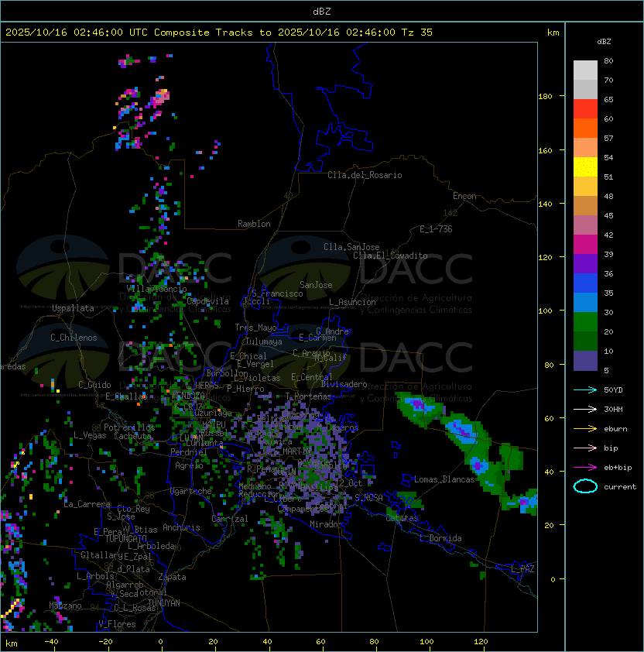Click the C_Chilenos map label

pos(74,338)
